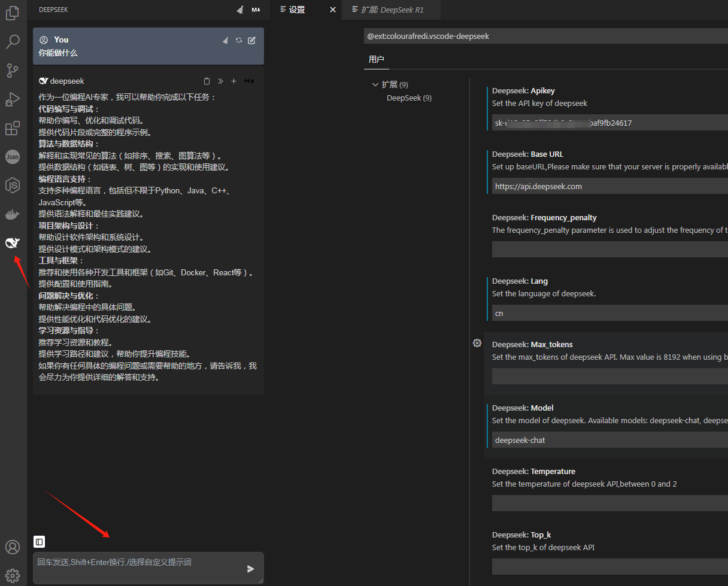The image size is (728, 586).
Task: Open the Json extension view
Action: pyautogui.click(x=13, y=157)
